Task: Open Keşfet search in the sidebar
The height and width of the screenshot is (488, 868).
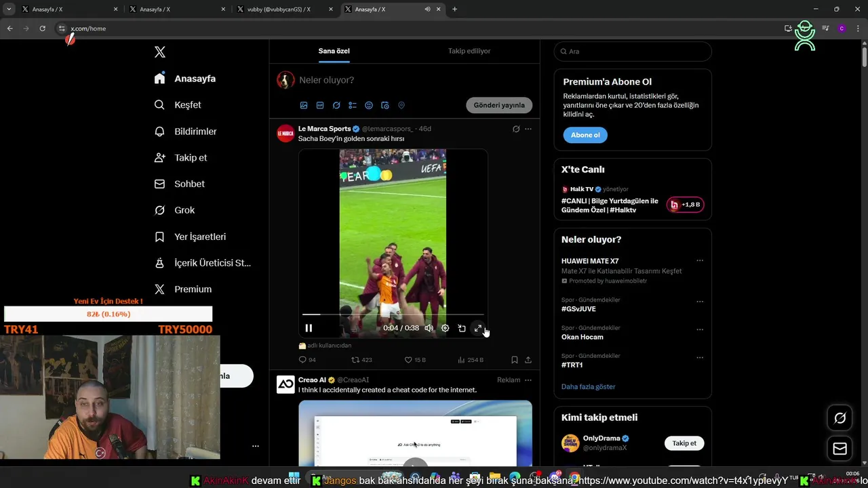Action: click(x=178, y=105)
